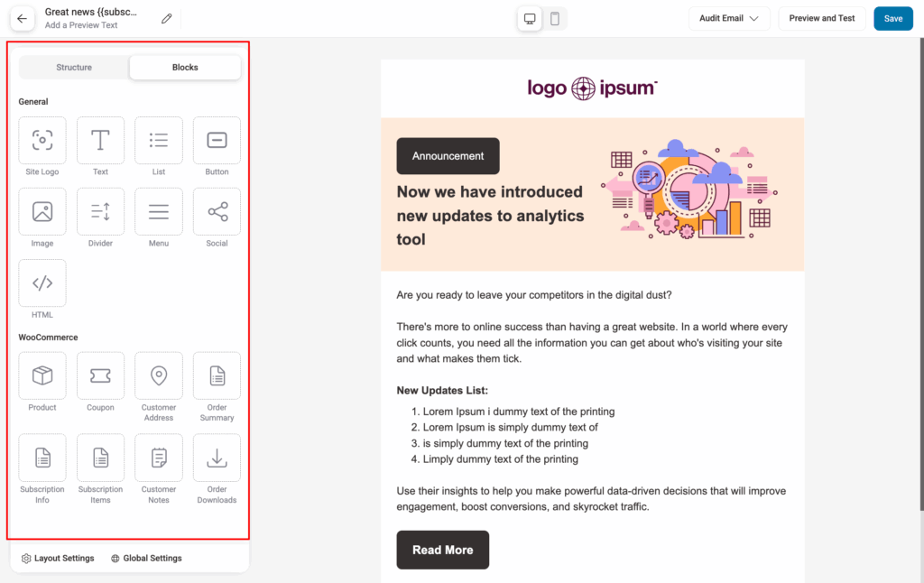Switch to the Structure tab
Image resolution: width=924 pixels, height=583 pixels.
click(73, 66)
